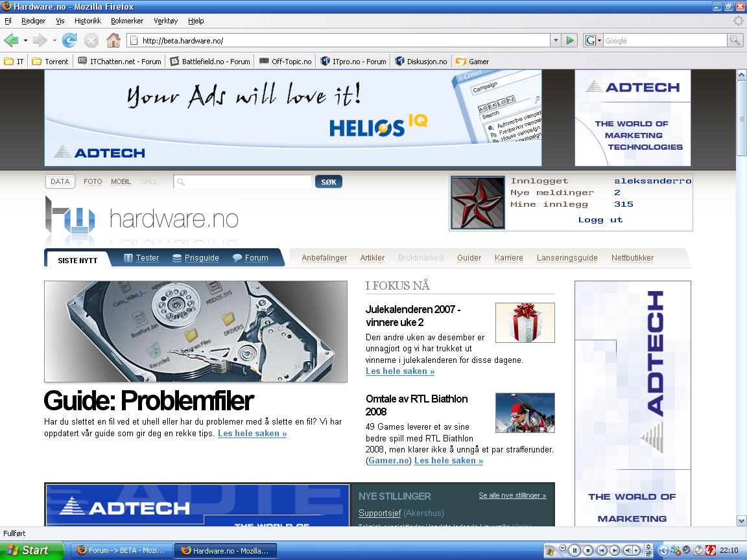Click the user avatar star image

click(477, 202)
